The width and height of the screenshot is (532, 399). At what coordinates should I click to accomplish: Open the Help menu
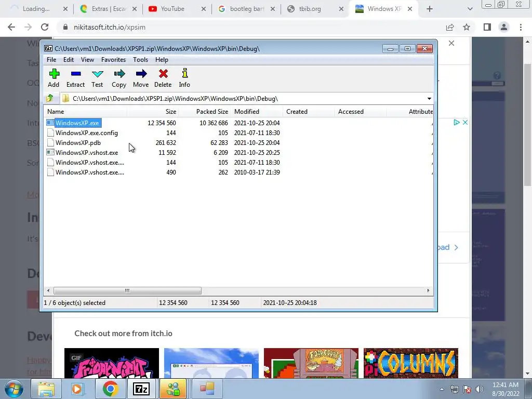[x=162, y=60]
